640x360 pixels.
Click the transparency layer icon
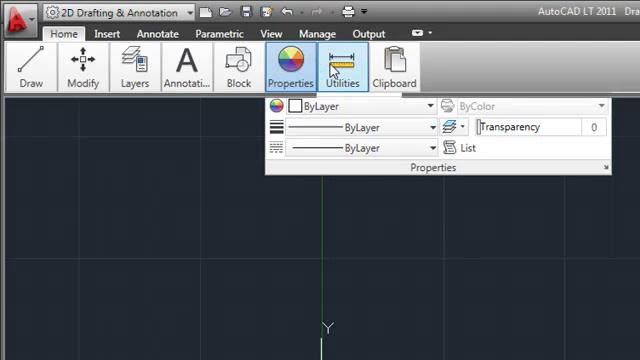click(x=449, y=127)
